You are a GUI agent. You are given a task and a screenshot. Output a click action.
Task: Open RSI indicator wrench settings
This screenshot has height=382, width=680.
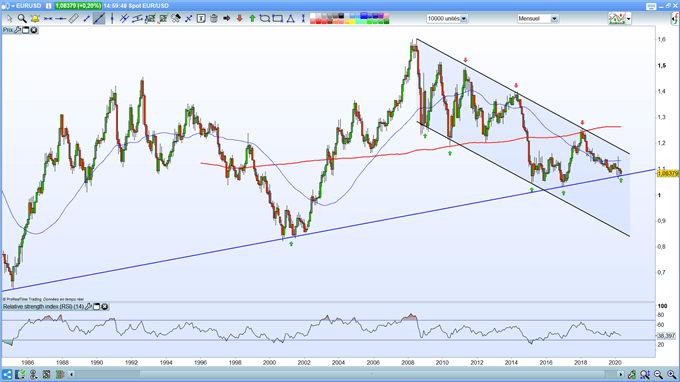coord(88,307)
